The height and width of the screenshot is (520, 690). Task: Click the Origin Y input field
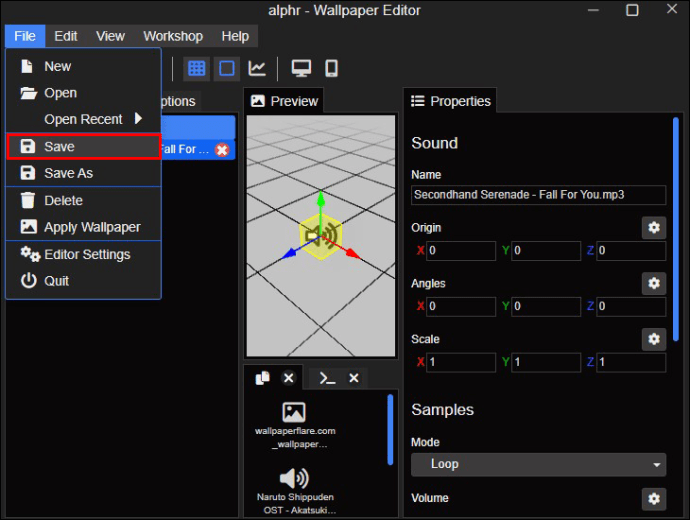[x=546, y=251]
